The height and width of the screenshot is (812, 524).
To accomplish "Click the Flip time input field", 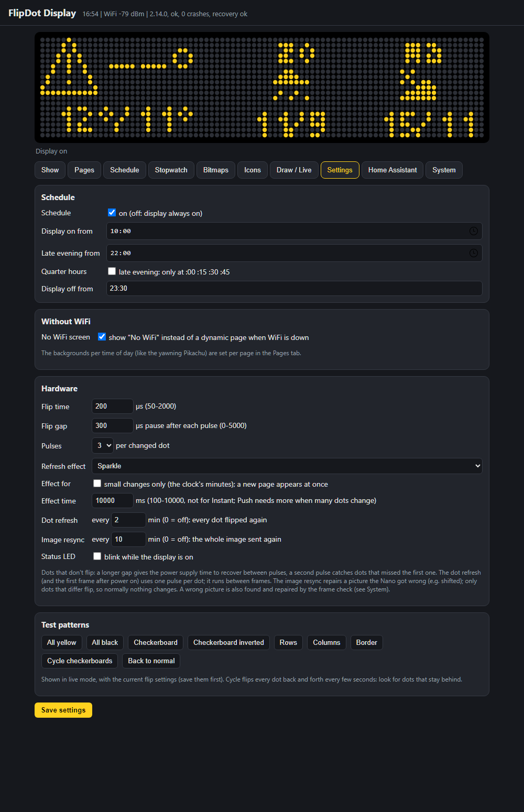I will tap(113, 406).
